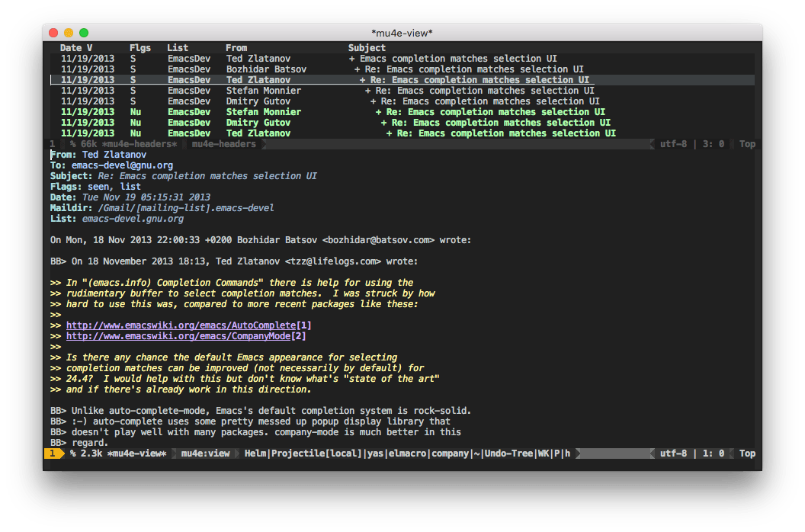This screenshot has height=532, width=805.
Task: Click the emacs-devel@gnu.org recipient address
Action: point(122,165)
